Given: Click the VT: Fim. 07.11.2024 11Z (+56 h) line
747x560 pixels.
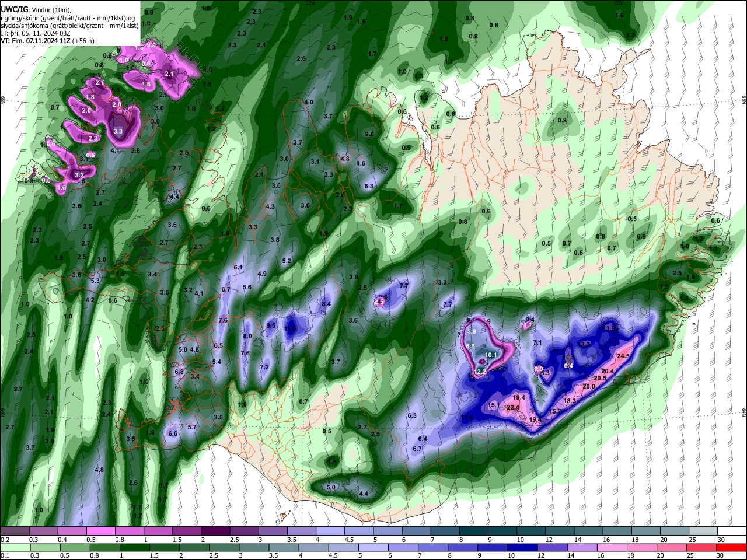Looking at the screenshot, I should point(47,41).
